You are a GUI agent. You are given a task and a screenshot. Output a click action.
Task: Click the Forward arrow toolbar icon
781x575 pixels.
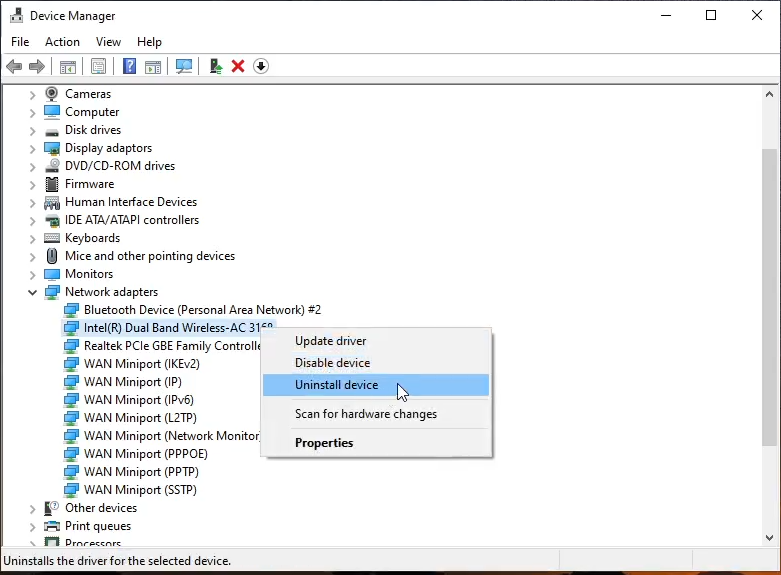coord(37,66)
